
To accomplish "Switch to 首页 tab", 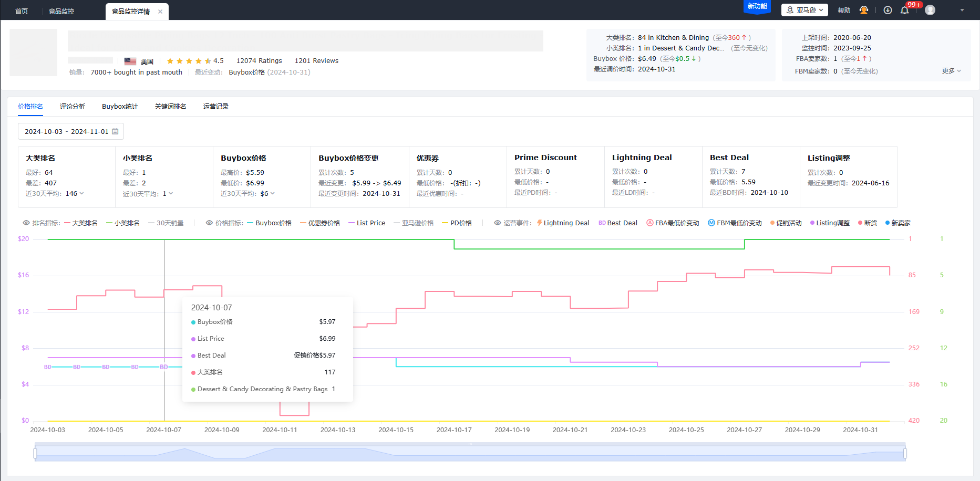I will coord(22,12).
